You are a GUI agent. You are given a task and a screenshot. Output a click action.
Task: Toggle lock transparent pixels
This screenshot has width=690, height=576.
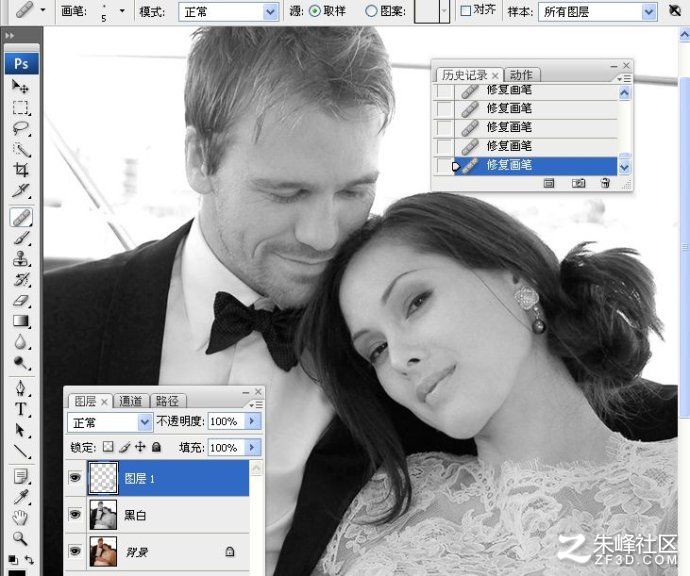108,447
